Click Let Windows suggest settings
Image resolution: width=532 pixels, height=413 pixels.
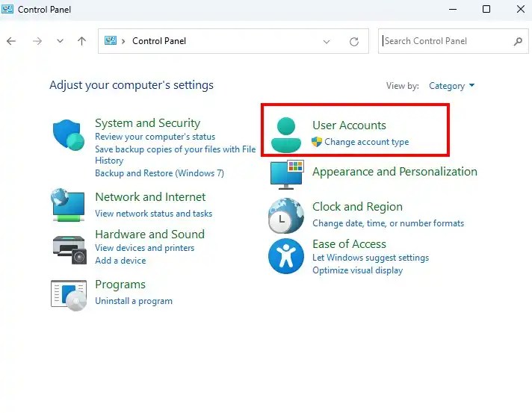tap(371, 258)
